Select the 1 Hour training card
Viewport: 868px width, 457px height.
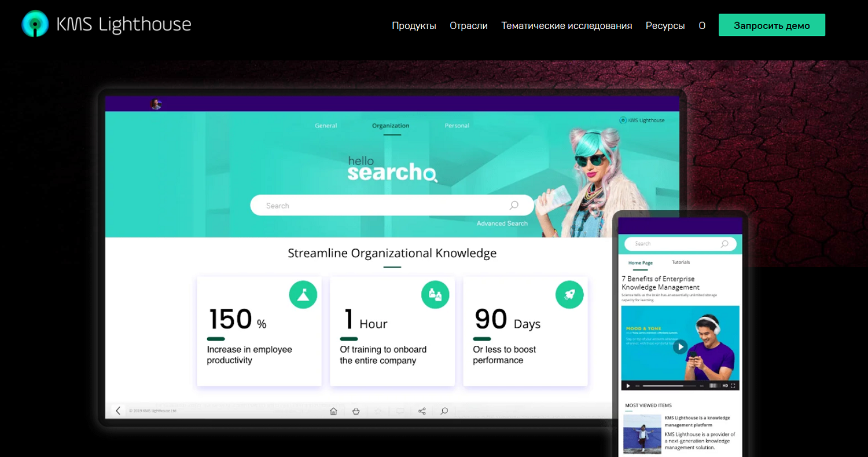coord(392,331)
